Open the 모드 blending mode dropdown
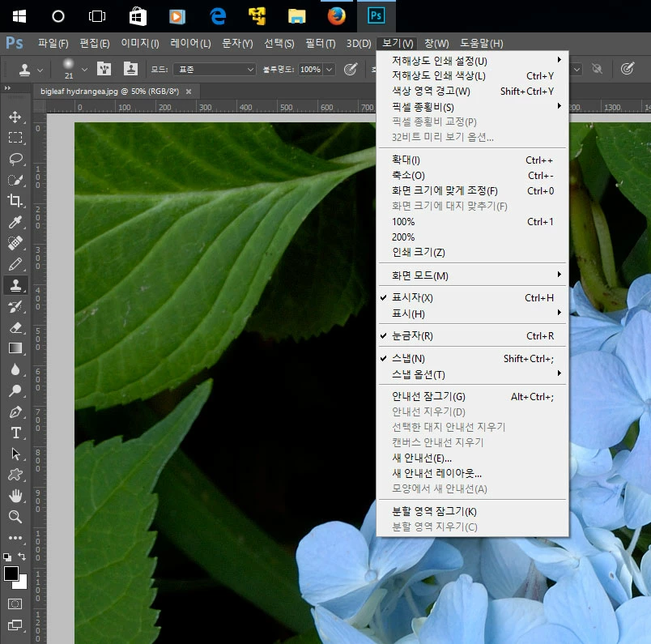Screen dimensions: 651x644 tap(215, 70)
